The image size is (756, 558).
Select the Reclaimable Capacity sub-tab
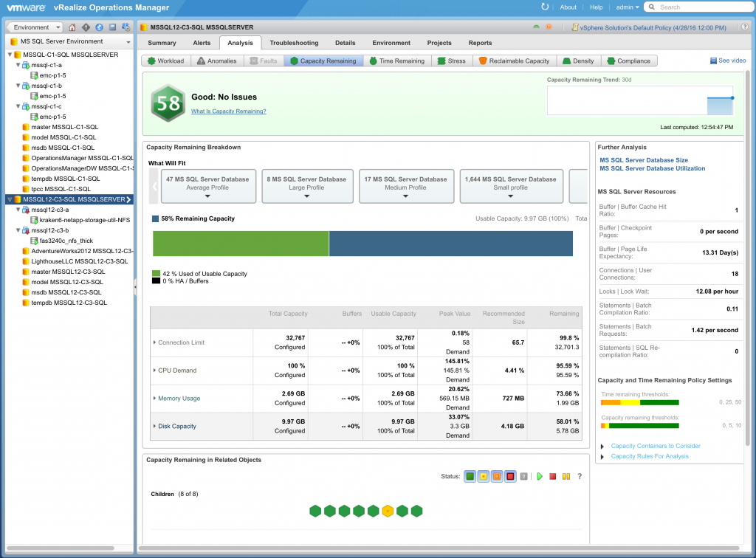click(515, 61)
